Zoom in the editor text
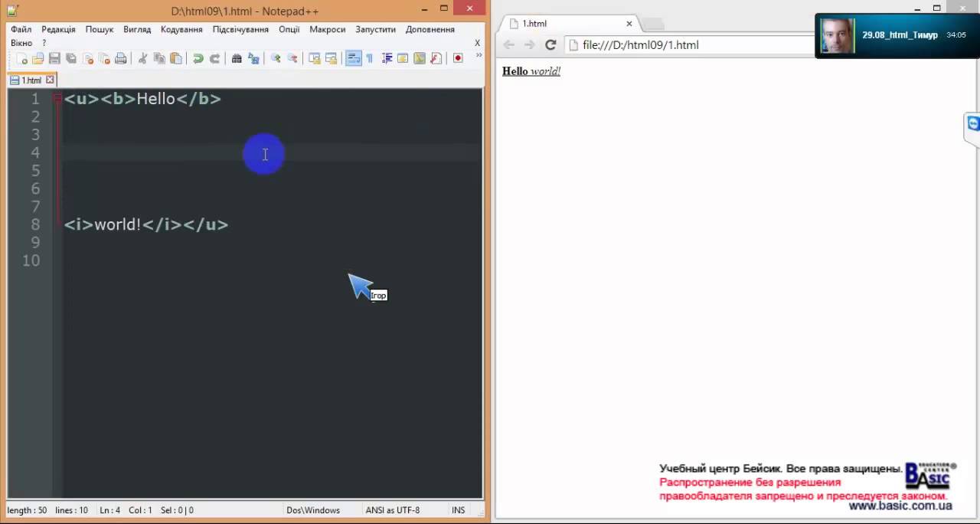Viewport: 980px width, 524px height. coord(276,58)
